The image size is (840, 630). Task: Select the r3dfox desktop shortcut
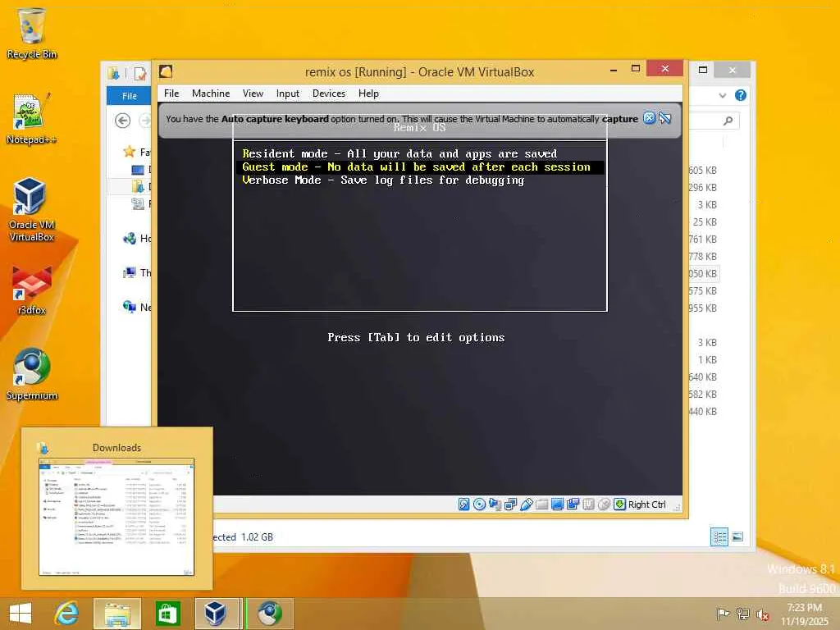(x=32, y=290)
